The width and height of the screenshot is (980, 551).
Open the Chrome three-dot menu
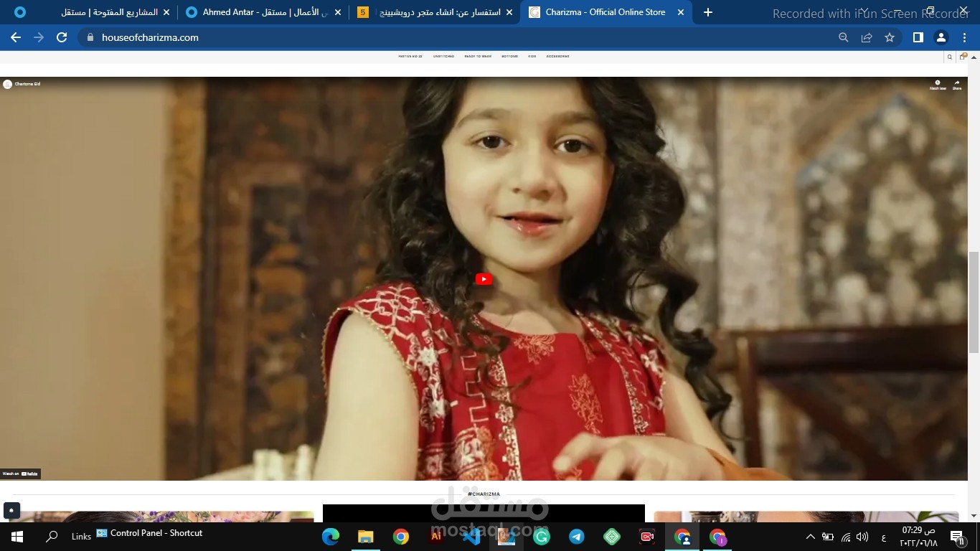[965, 37]
